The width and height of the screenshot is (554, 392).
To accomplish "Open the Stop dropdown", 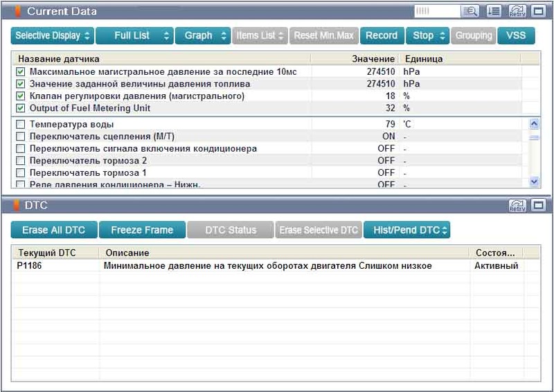I will point(427,36).
